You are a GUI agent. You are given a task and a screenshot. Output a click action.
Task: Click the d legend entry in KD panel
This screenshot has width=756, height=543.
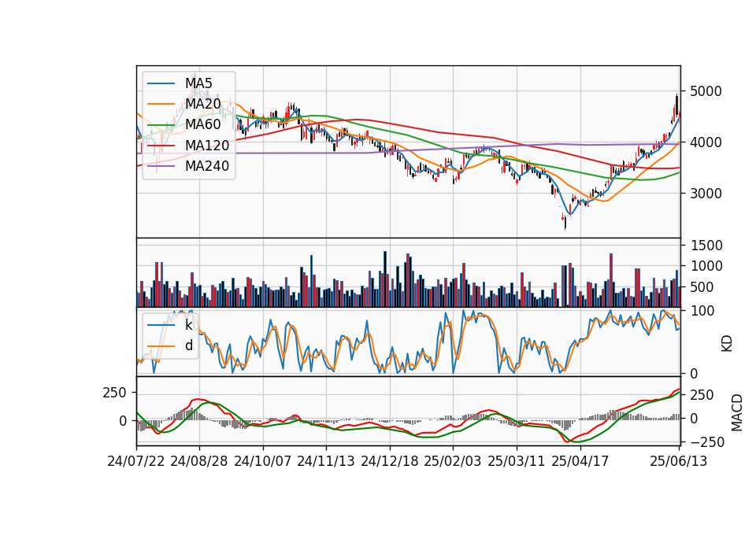pyautogui.click(x=188, y=345)
